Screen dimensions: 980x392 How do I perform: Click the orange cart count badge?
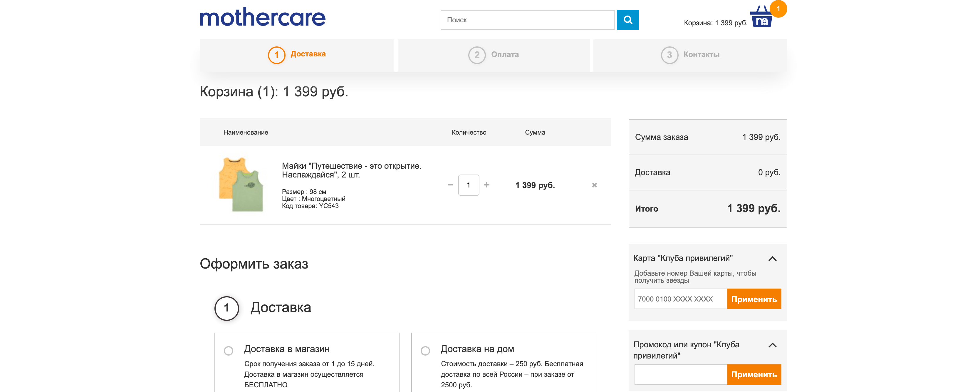point(778,9)
